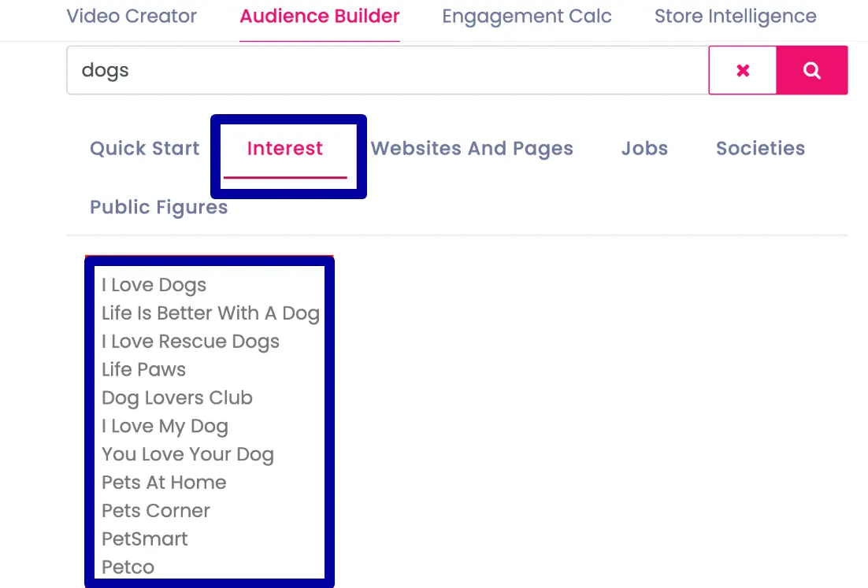Choose the Life Paws interest
This screenshot has height=588, width=868.
[144, 369]
